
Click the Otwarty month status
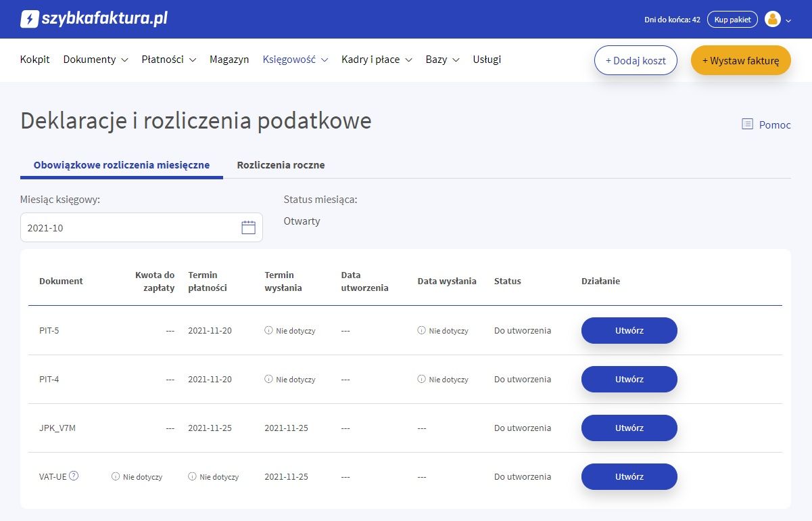tap(302, 221)
